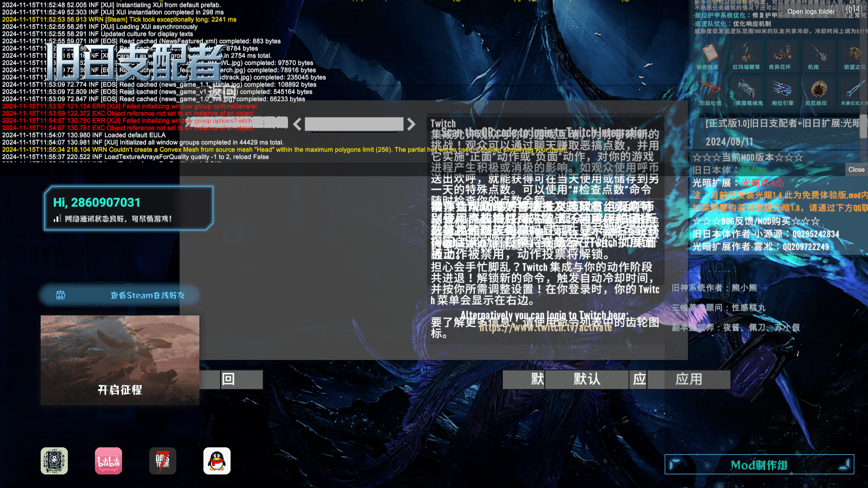Click the optionsGeneral failed initializing error line
The height and width of the screenshot is (488, 868).
129,106
